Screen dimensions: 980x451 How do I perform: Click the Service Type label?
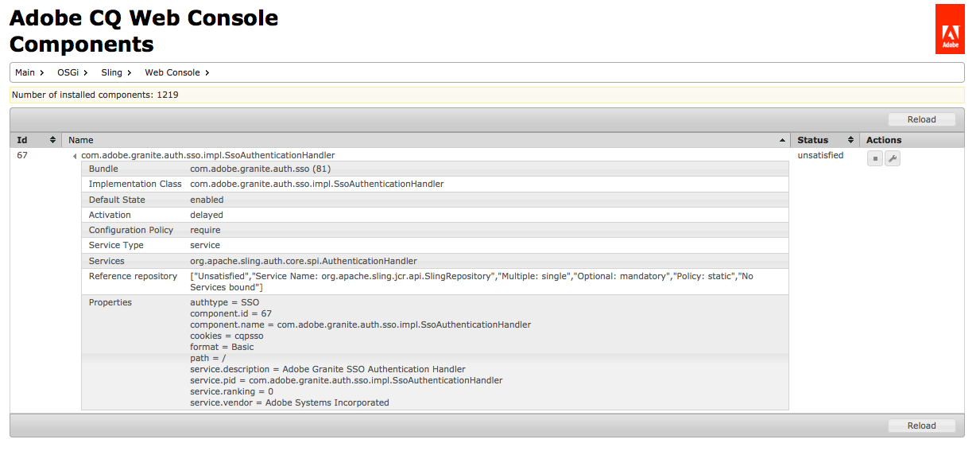tap(116, 245)
